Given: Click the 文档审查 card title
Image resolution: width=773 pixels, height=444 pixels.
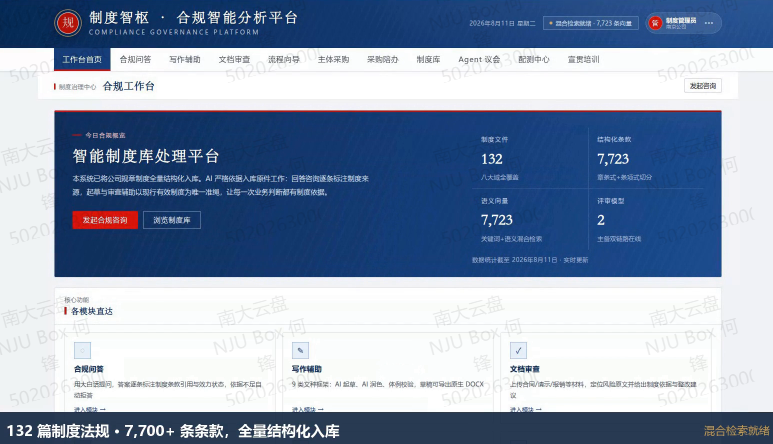Looking at the screenshot, I should click(525, 369).
